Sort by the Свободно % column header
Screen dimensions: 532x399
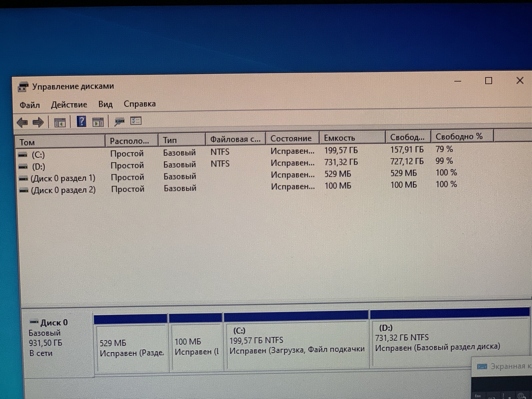click(462, 136)
